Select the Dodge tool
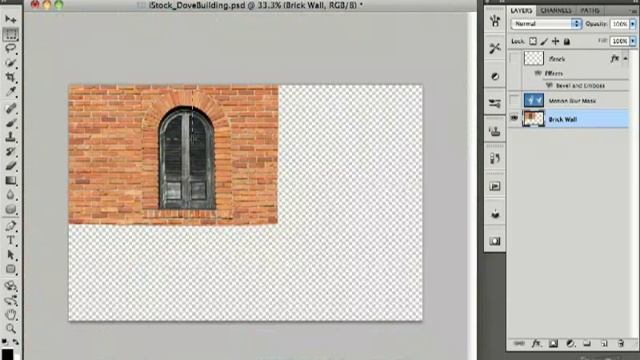The image size is (640, 360). (11, 209)
